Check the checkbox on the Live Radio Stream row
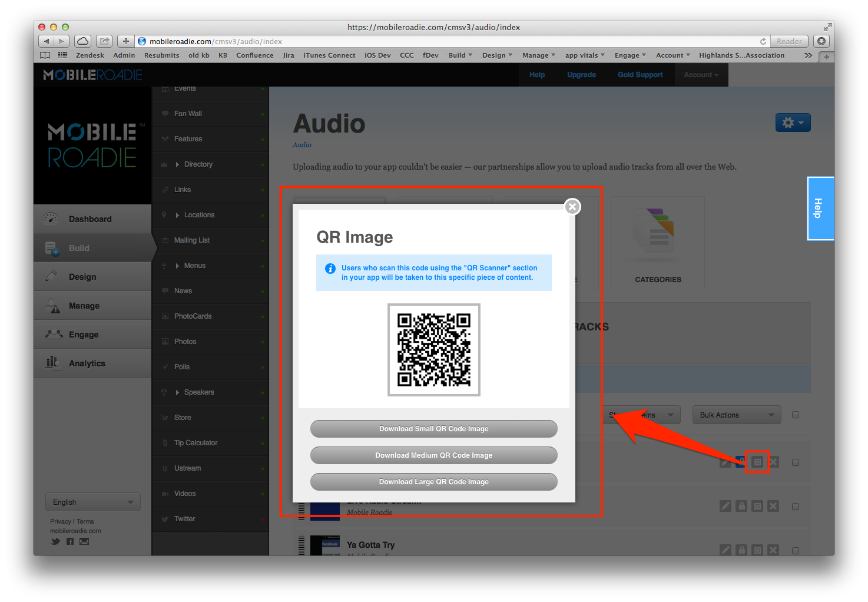The height and width of the screenshot is (602, 868). pyautogui.click(x=796, y=507)
